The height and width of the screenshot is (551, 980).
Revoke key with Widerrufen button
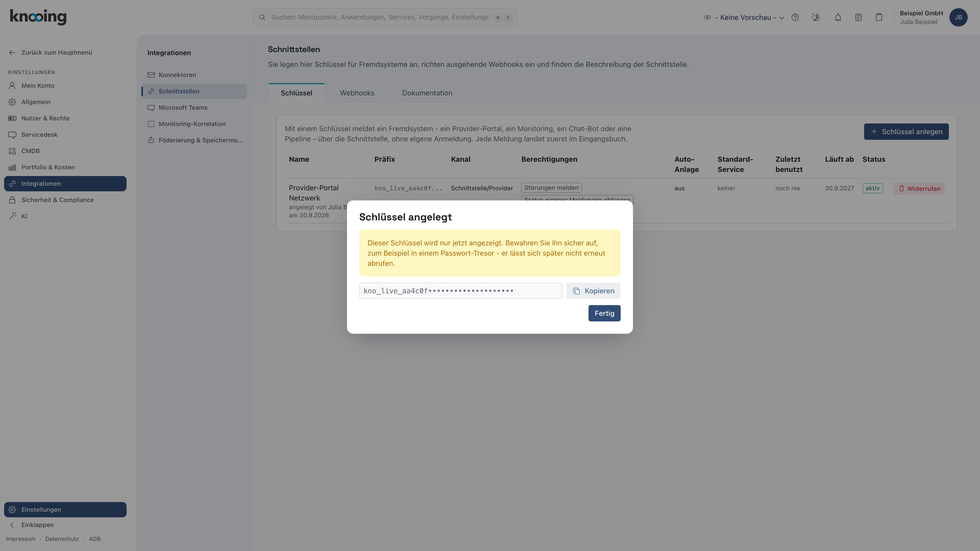click(x=919, y=189)
